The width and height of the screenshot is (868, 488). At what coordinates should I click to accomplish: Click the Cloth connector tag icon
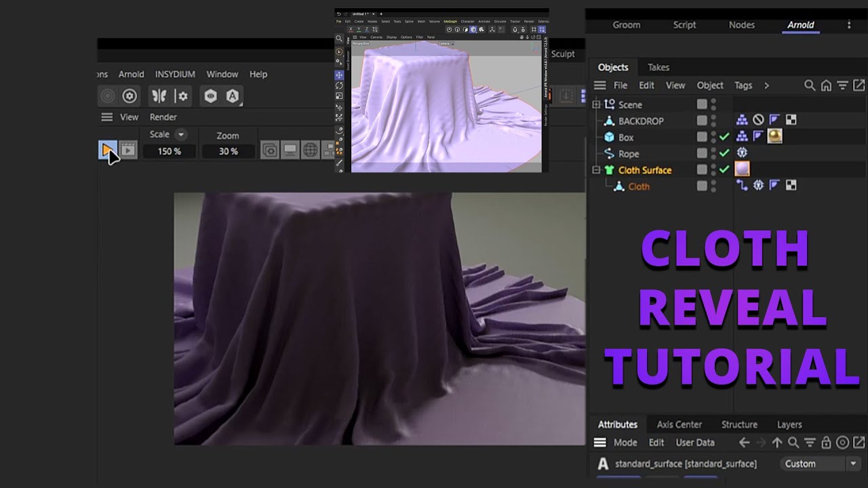[742, 185]
